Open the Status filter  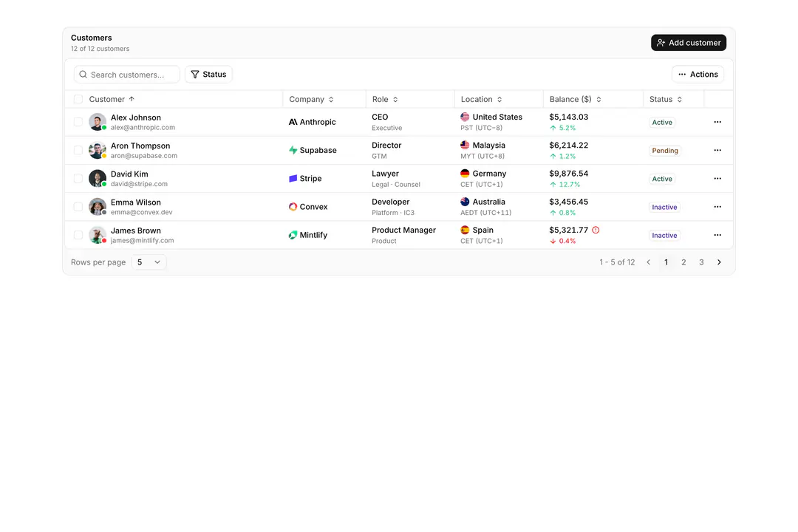tap(208, 75)
